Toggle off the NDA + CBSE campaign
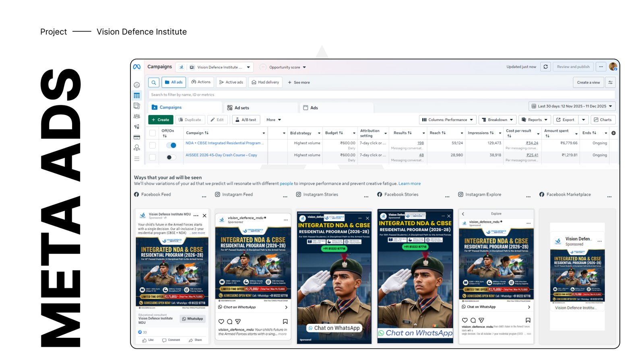 171,145
